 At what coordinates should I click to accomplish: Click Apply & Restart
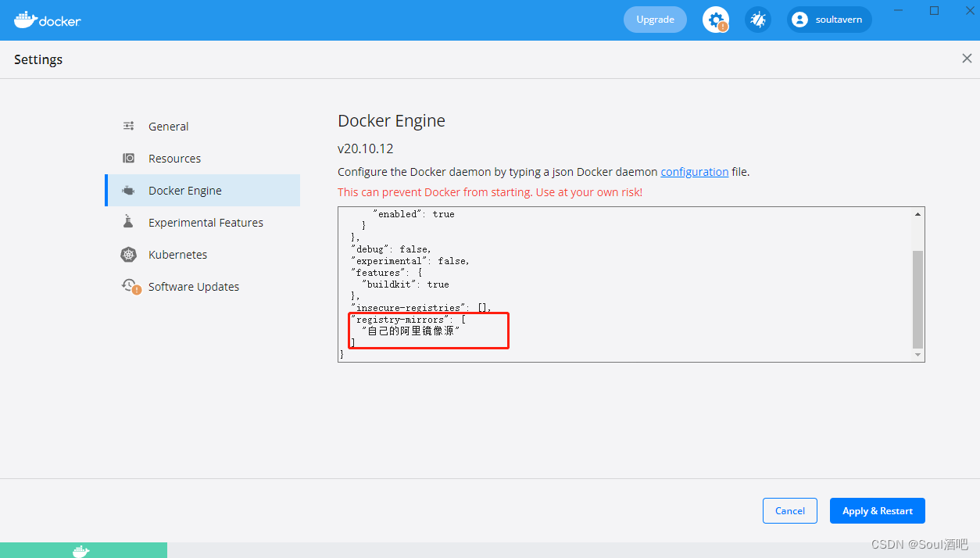click(878, 510)
